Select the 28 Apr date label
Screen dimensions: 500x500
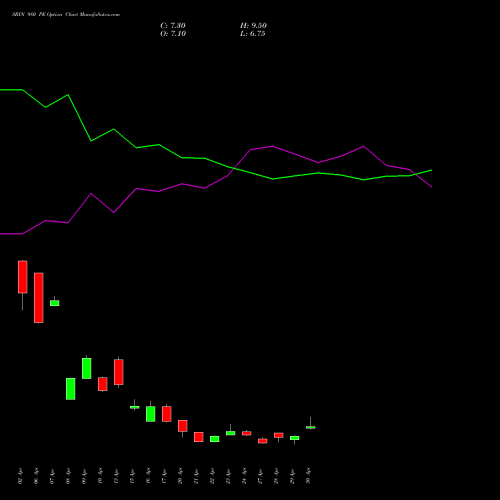[276, 476]
